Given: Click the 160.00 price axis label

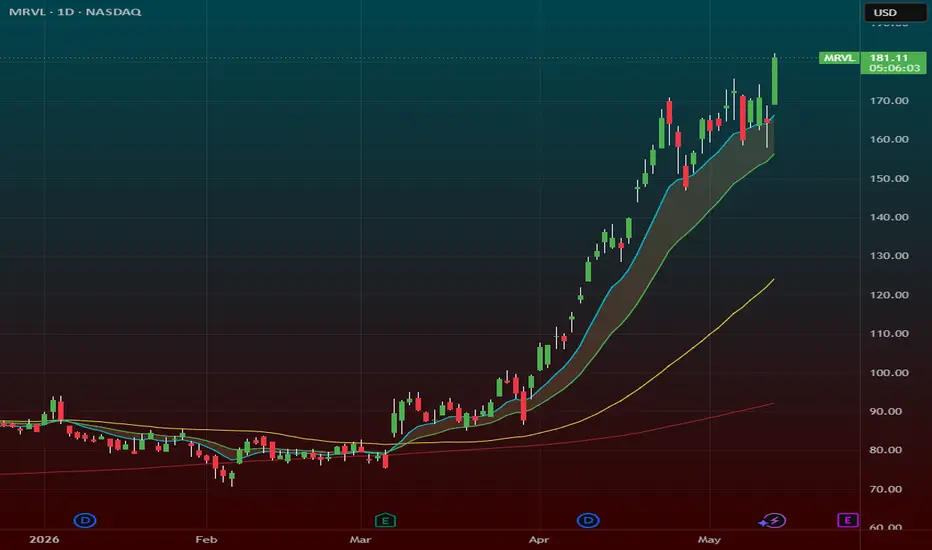Looking at the screenshot, I should click(889, 139).
